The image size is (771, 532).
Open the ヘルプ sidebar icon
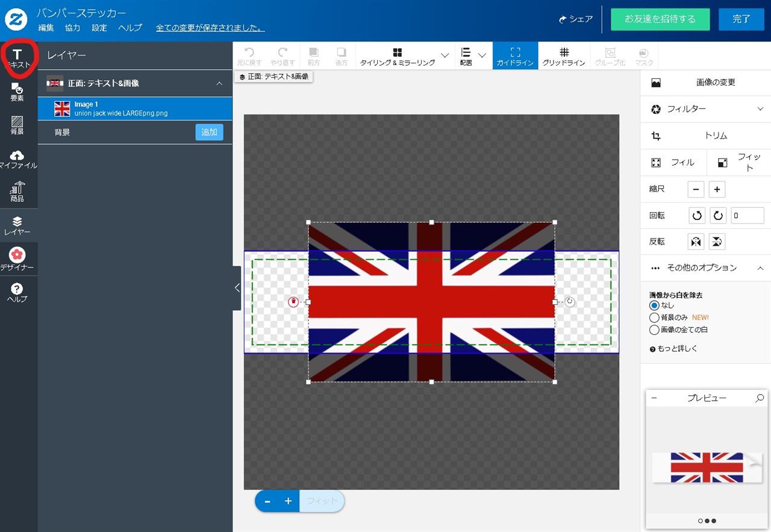[17, 293]
